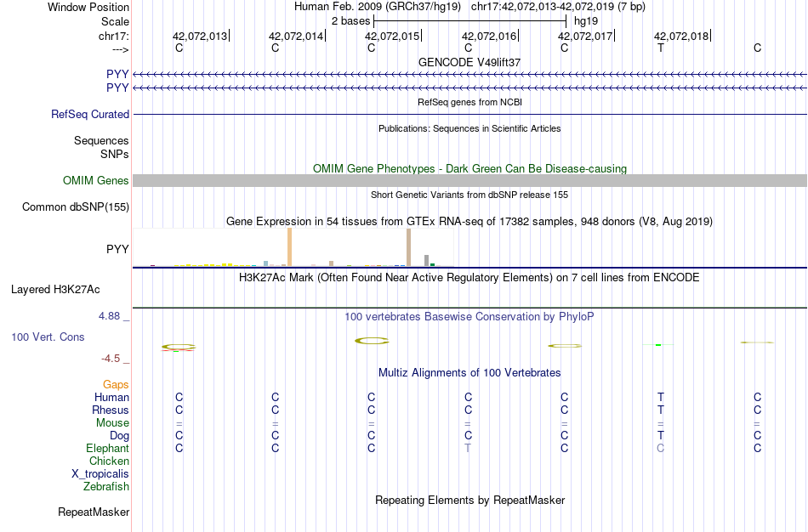Open Short Genetic Variants from dbSNP title
Image resolution: width=808 pixels, height=532 pixels.
click(x=469, y=195)
